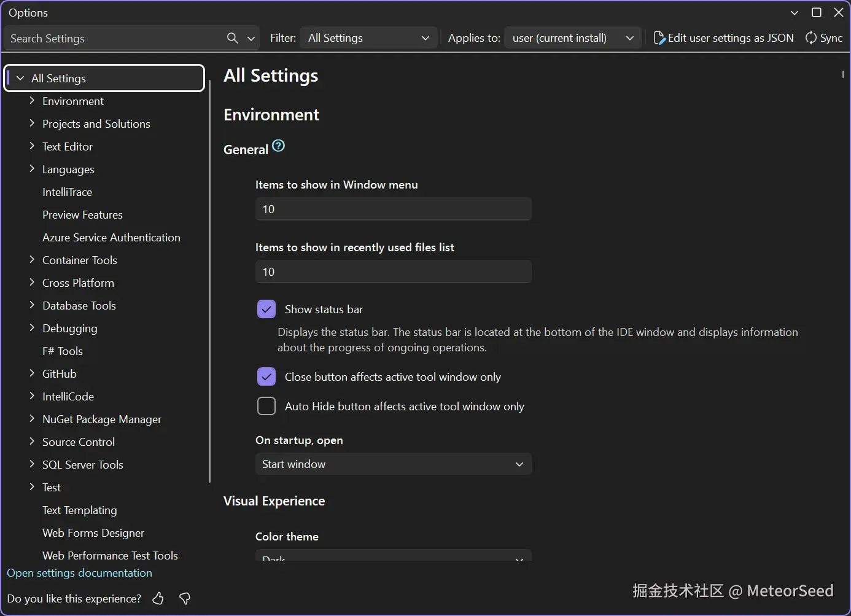The image size is (851, 616).
Task: Click Edit user settings as JSON
Action: point(723,38)
